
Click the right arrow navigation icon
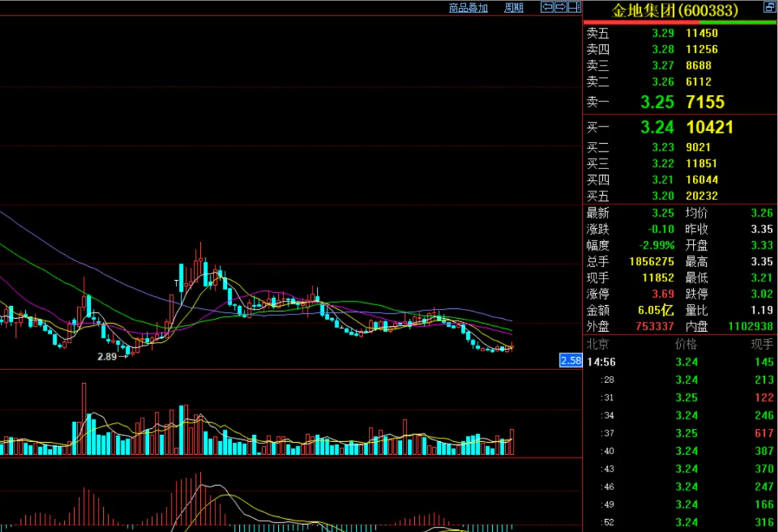pyautogui.click(x=560, y=7)
